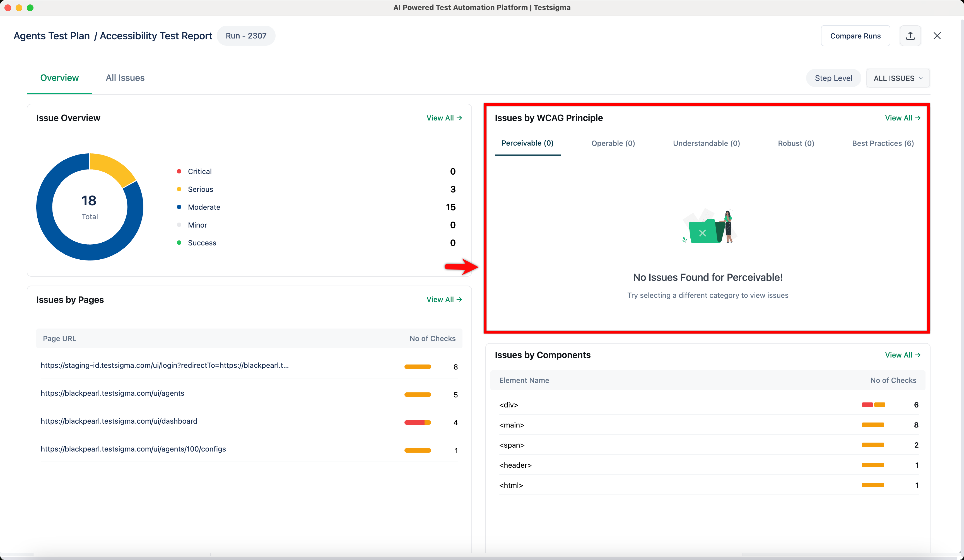This screenshot has height=560, width=964.
Task: Click View All in Issues by Pages
Action: (x=444, y=300)
